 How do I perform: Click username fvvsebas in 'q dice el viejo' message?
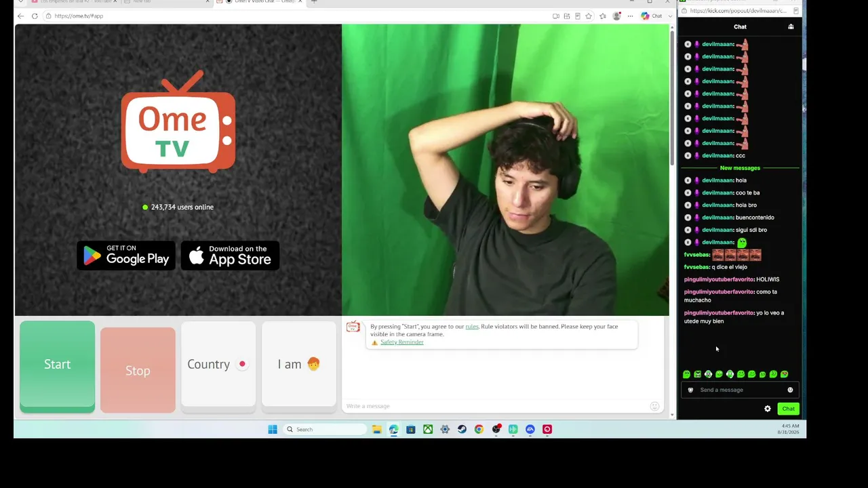click(x=696, y=267)
